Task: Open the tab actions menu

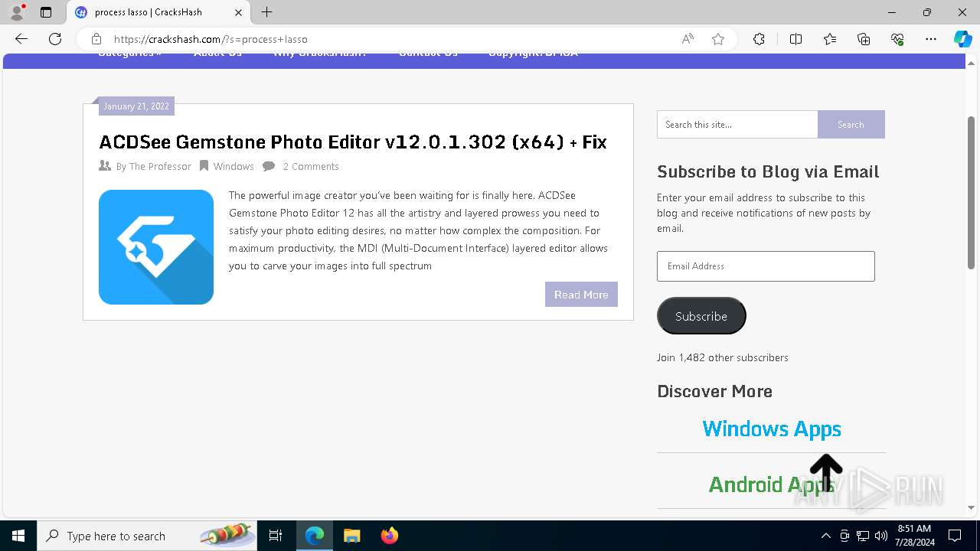Action: coord(46,12)
